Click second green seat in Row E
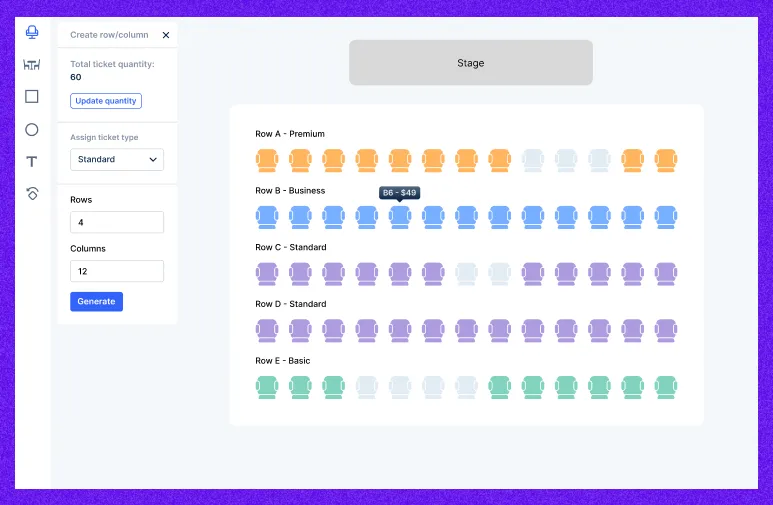This screenshot has width=773, height=505. 300,388
